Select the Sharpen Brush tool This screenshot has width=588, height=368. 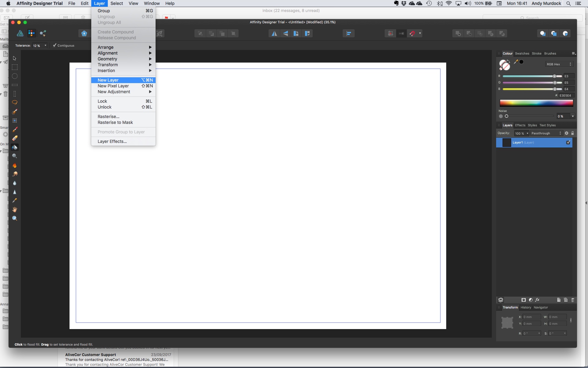pos(14,192)
